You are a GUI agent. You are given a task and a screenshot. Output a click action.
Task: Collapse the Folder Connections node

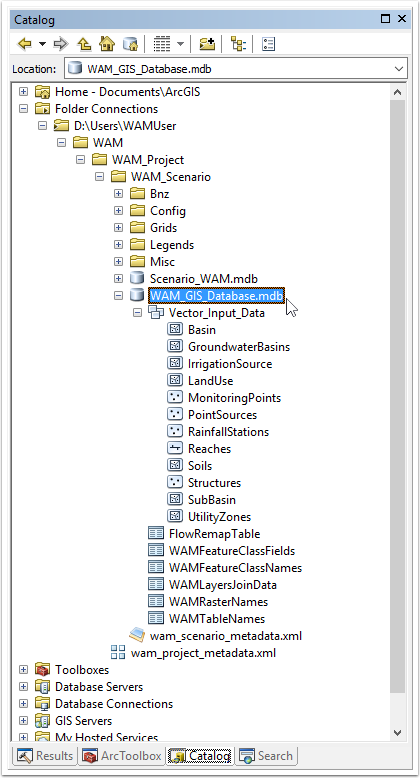pyautogui.click(x=23, y=109)
